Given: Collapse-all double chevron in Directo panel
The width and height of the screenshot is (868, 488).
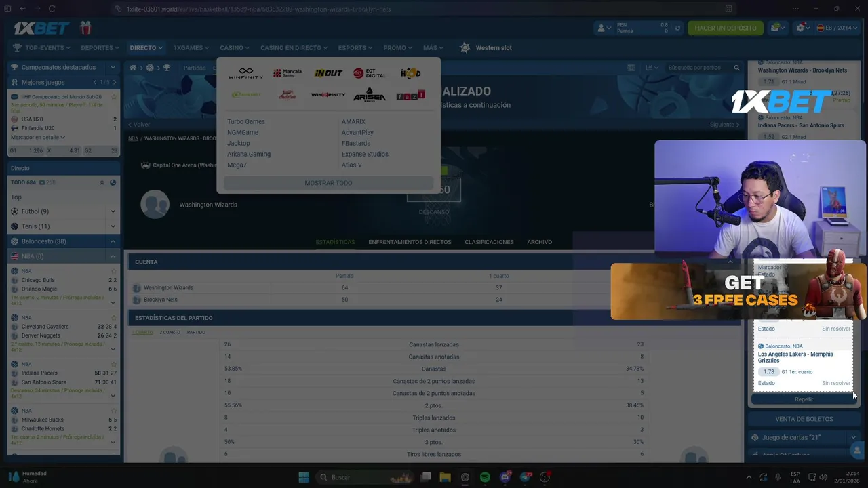Looking at the screenshot, I should (x=102, y=182).
